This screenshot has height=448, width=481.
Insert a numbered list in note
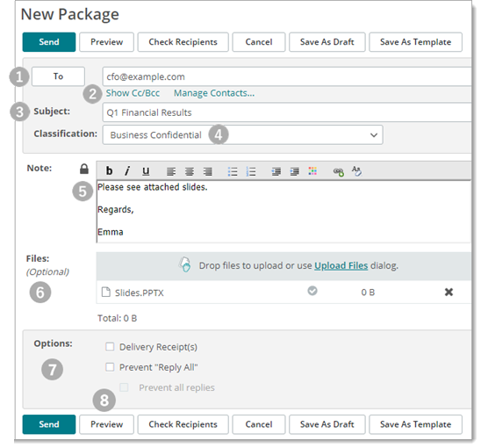click(x=251, y=171)
